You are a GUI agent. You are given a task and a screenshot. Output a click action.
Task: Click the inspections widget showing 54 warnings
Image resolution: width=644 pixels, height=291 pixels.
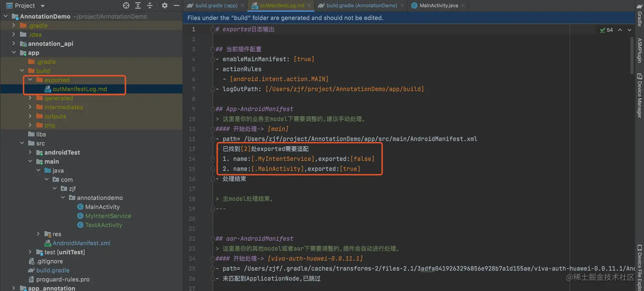pos(607,30)
